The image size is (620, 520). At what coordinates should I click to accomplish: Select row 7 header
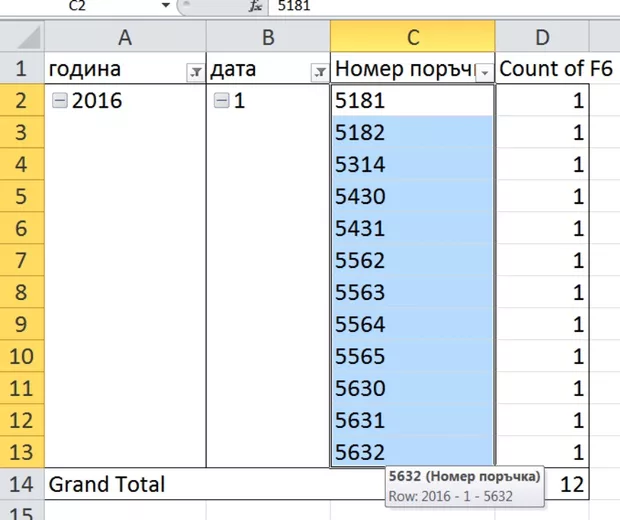tap(22, 260)
